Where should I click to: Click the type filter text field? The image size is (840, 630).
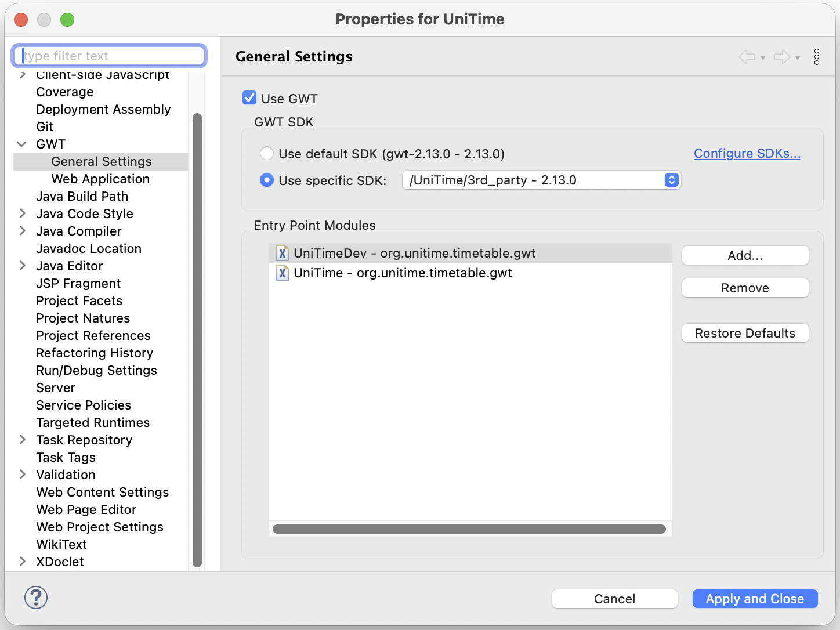point(110,56)
